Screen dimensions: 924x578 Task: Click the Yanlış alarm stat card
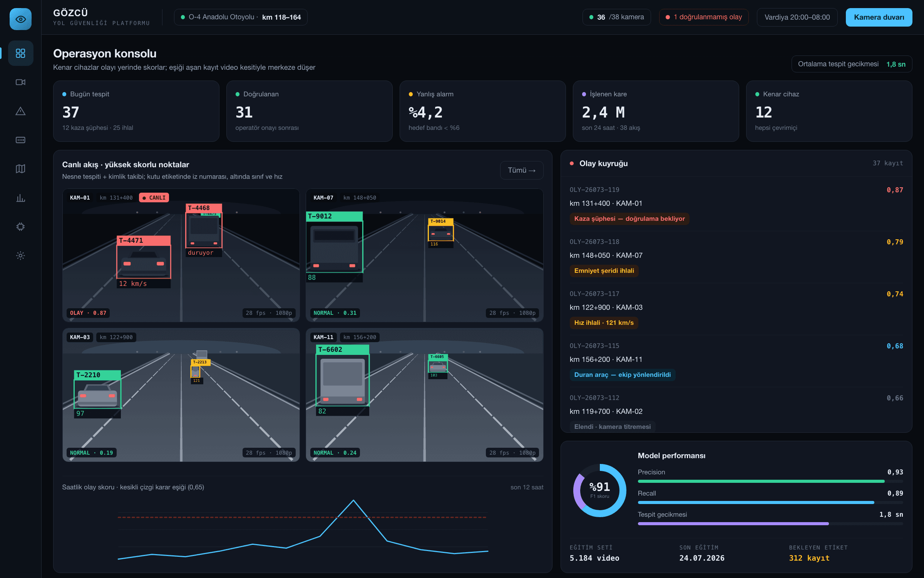(482, 111)
